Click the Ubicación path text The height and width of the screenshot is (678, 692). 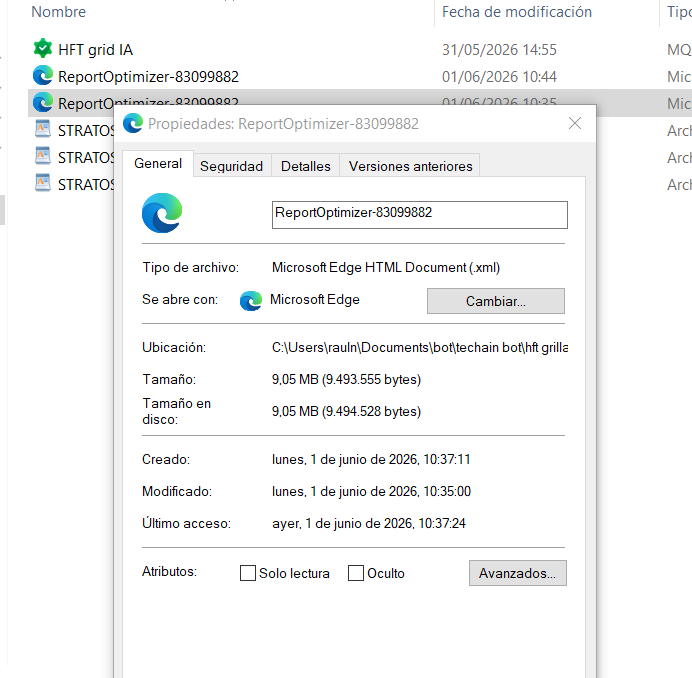(420, 348)
